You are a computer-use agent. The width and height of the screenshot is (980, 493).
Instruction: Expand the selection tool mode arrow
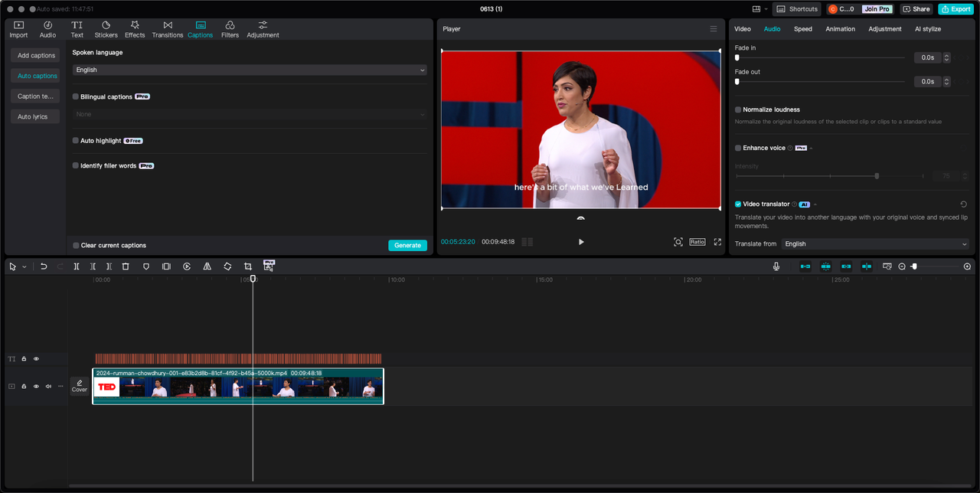[x=24, y=267]
